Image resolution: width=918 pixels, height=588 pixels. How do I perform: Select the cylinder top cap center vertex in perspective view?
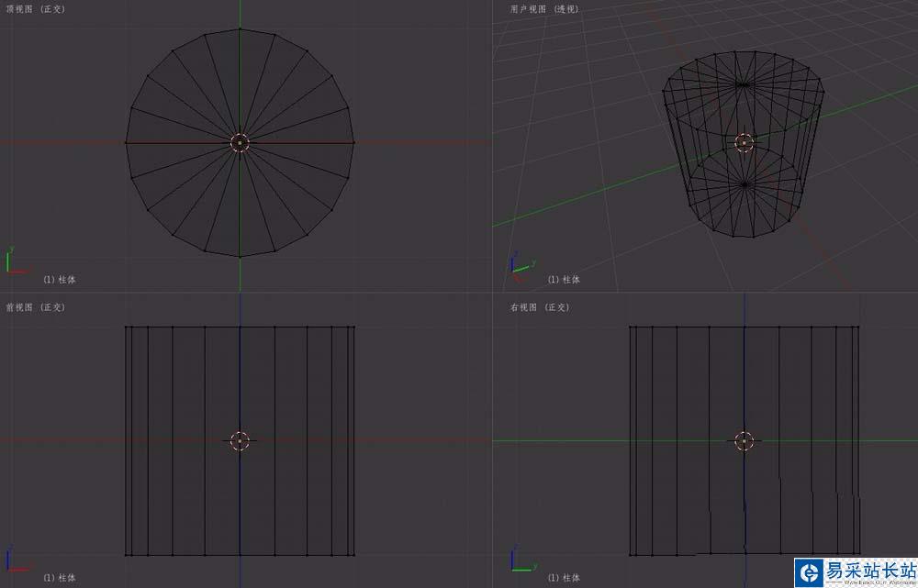click(x=744, y=84)
